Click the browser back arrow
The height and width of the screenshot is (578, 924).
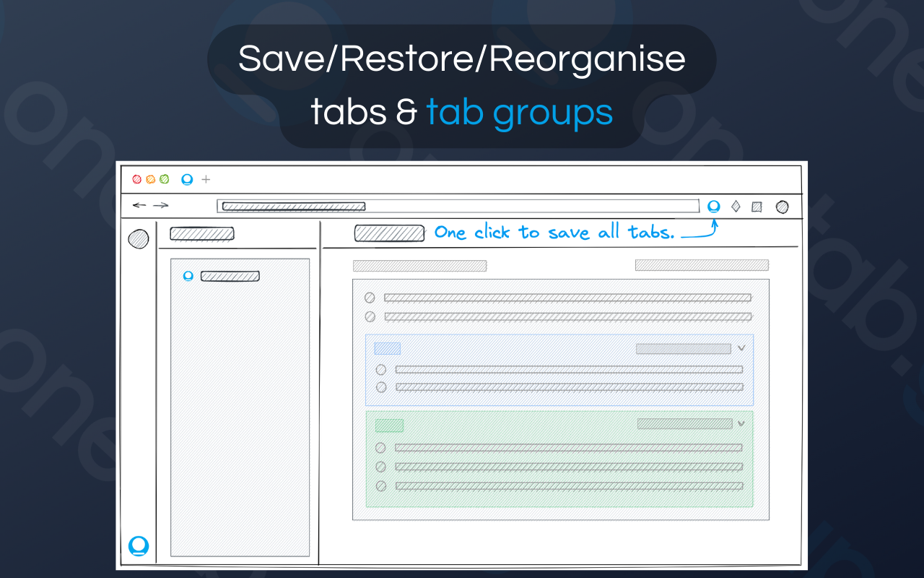click(x=139, y=205)
